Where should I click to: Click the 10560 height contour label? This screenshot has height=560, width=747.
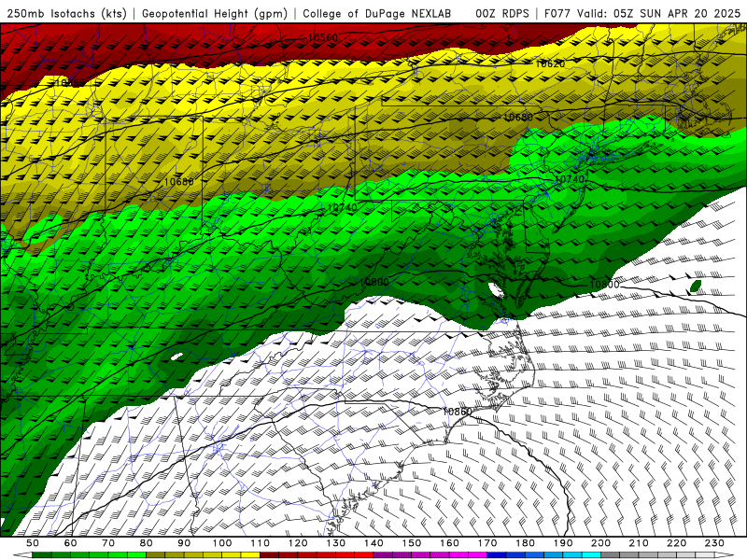click(322, 37)
